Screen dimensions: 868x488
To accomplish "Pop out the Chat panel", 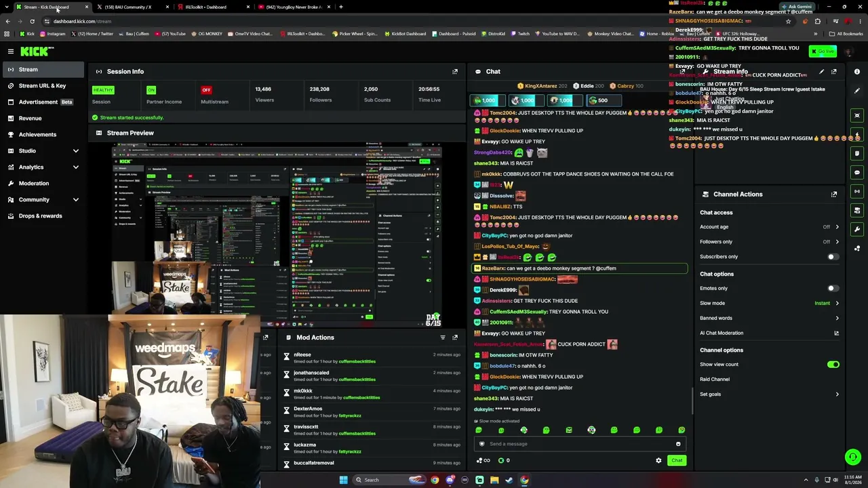I will click(683, 71).
